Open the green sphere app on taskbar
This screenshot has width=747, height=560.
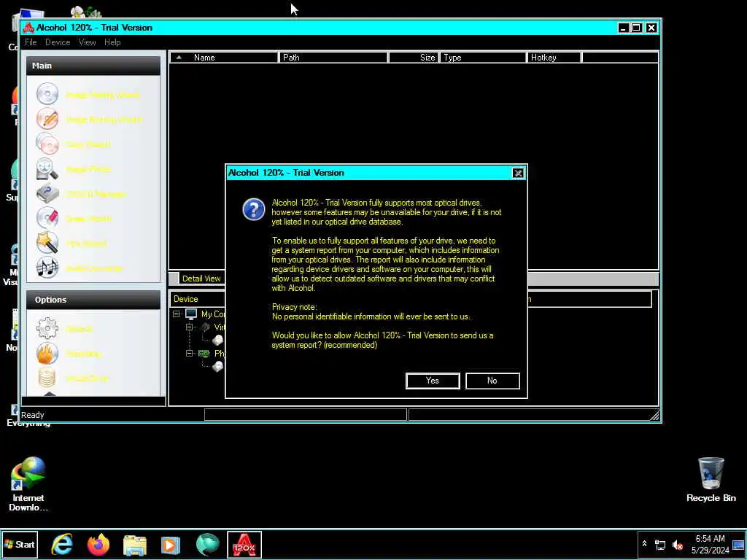coord(208,545)
